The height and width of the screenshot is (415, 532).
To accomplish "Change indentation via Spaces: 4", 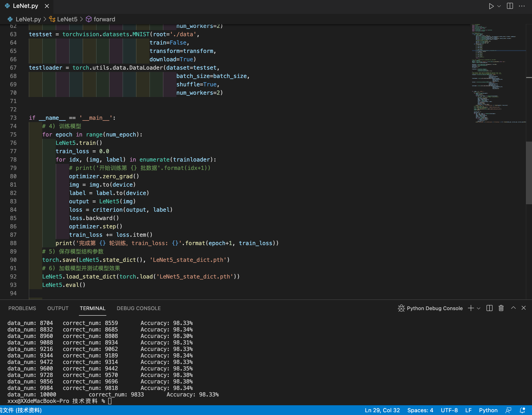I will coord(420,410).
